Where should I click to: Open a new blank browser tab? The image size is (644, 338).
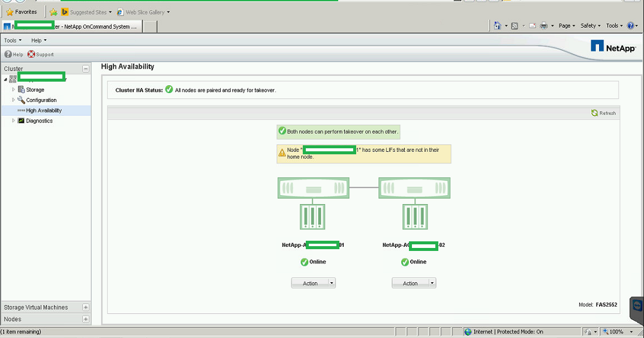click(150, 26)
